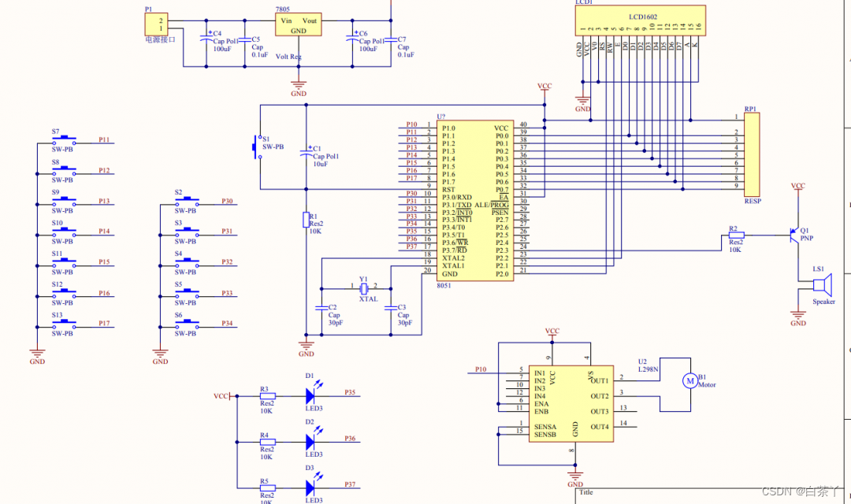Select the L298N motor driver chip
Viewport: 851px width, 504px height.
pyautogui.click(x=571, y=403)
